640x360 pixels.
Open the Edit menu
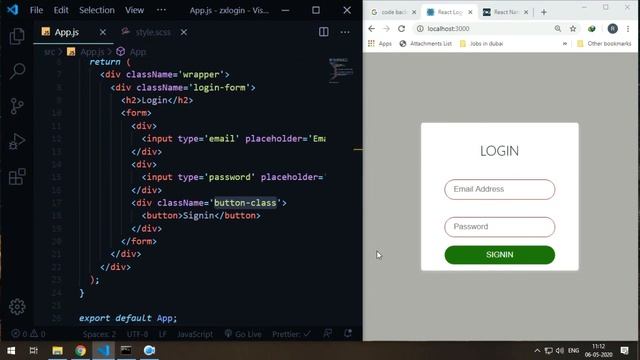(61, 10)
